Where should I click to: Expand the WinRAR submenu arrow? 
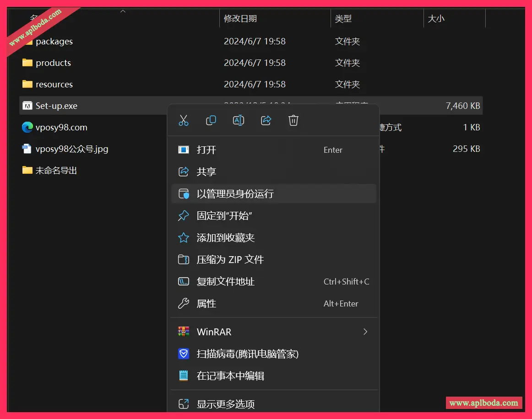[x=365, y=332]
